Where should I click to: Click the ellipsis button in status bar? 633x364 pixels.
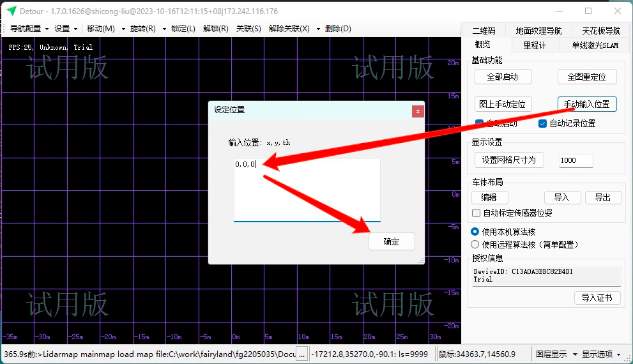pyautogui.click(x=301, y=354)
